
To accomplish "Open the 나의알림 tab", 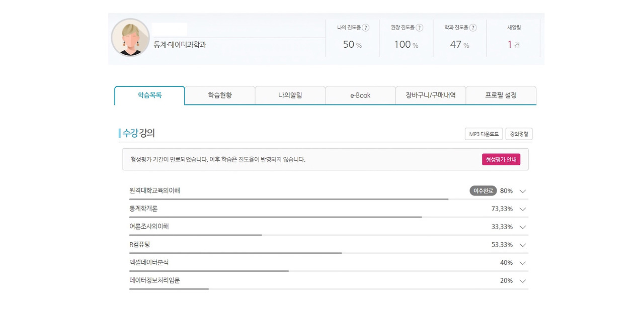I will point(290,95).
